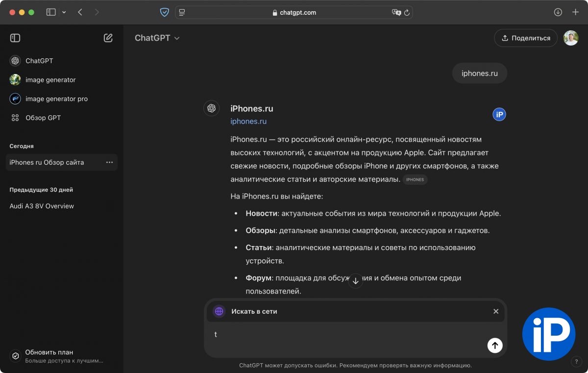
Task: Click the Сегодня section label
Action: pos(22,146)
